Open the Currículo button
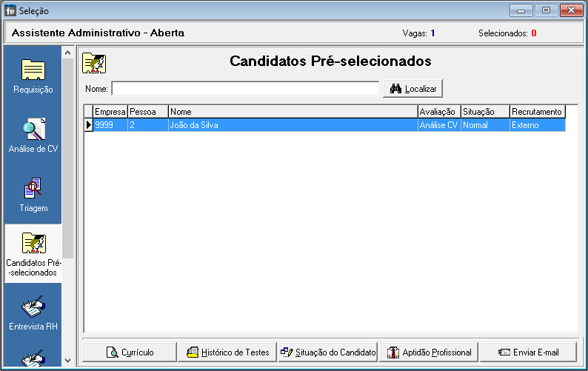Viewport: 588px width, 371px height. click(130, 352)
